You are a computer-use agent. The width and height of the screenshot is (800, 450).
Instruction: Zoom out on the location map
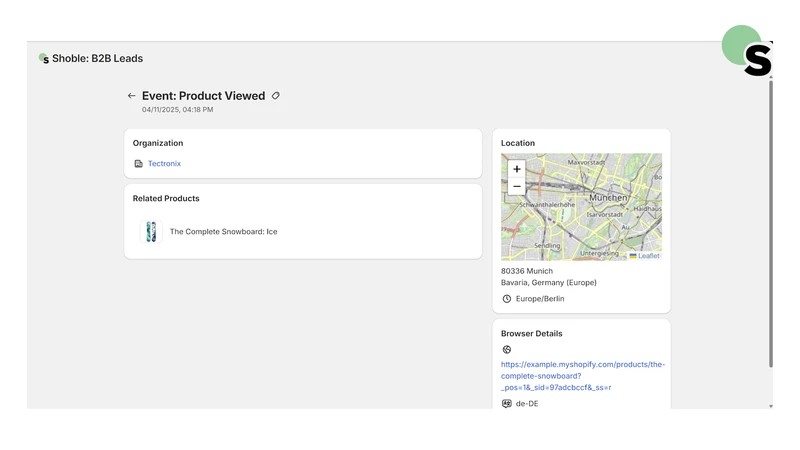(516, 186)
